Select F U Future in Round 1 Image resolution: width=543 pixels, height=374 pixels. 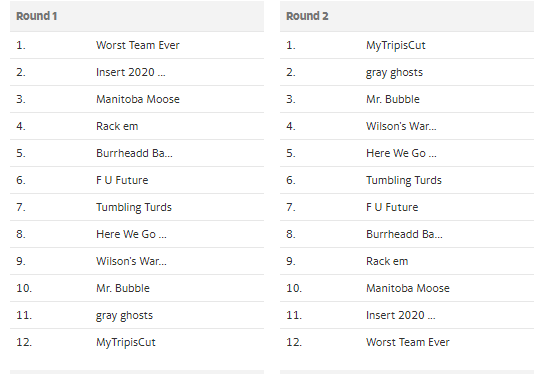tap(122, 180)
